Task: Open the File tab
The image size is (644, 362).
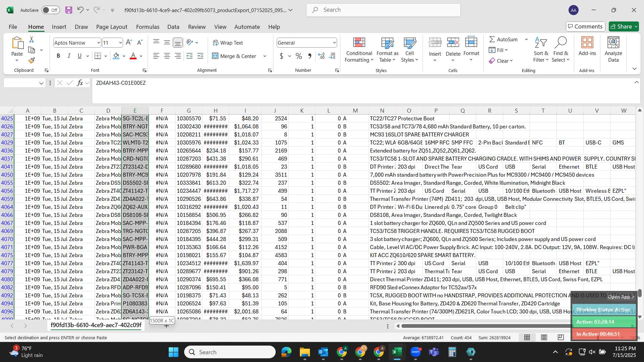Action: 13,27
